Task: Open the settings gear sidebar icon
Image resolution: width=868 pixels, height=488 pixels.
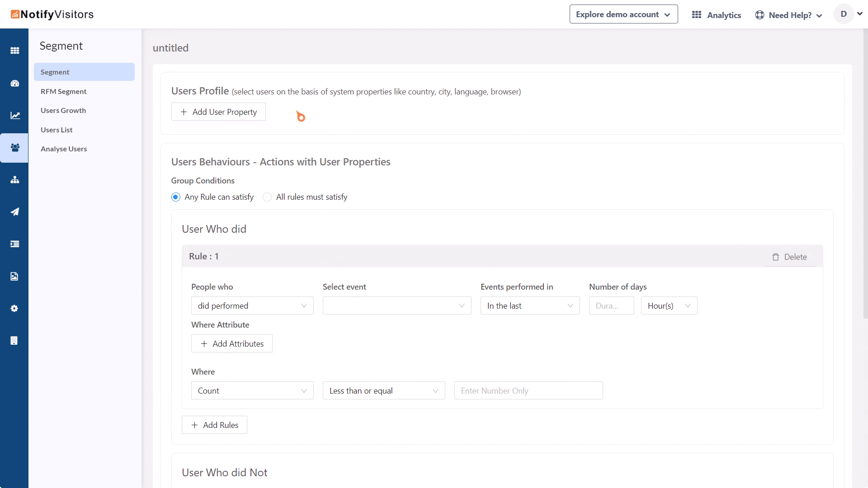Action: tap(14, 309)
